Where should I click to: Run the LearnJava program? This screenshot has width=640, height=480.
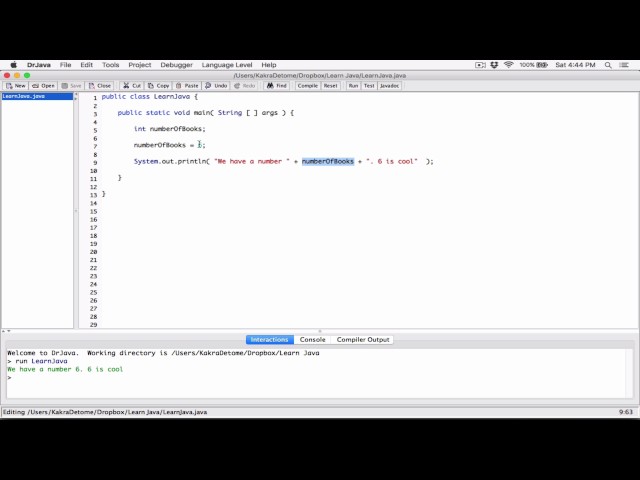353,86
